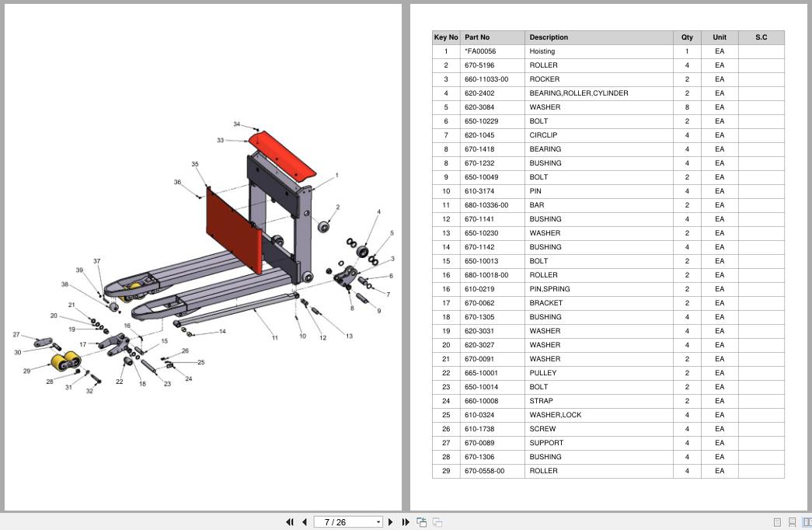The width and height of the screenshot is (812, 530).
Task: Switch to single page layout
Action: point(777,522)
